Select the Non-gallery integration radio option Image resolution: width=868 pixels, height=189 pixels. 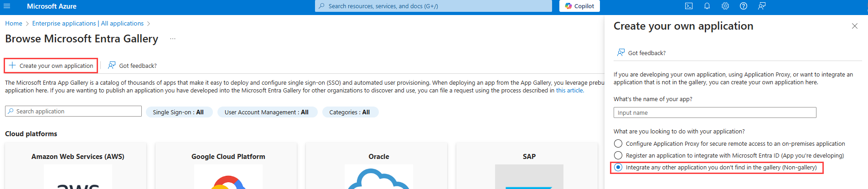618,168
